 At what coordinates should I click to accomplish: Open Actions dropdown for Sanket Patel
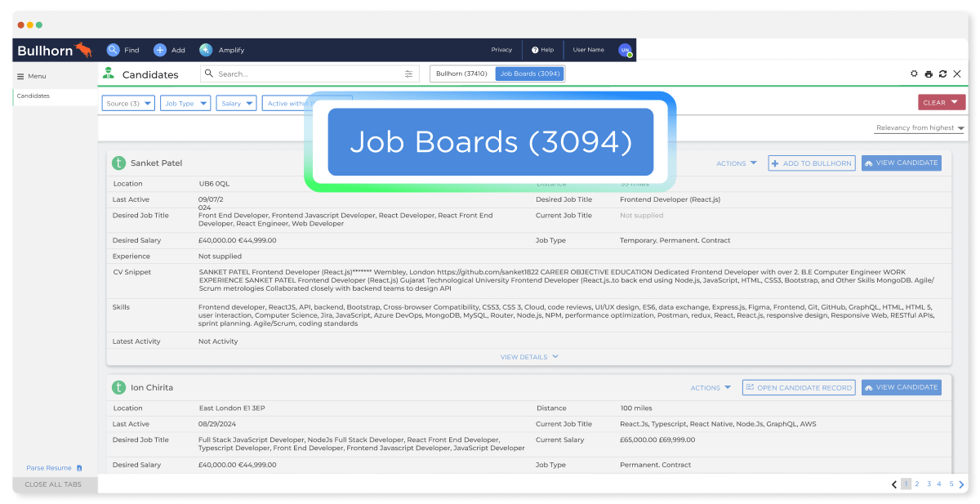coord(737,163)
